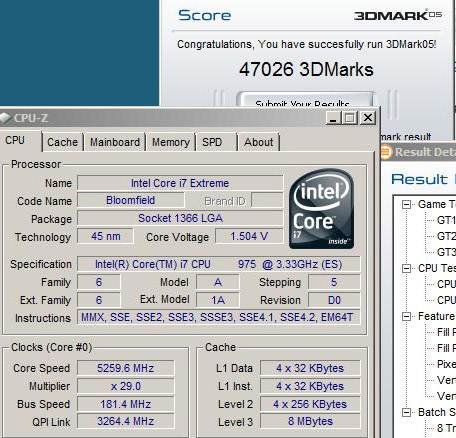The width and height of the screenshot is (456, 438).
Task: Select GT2 in the results tree
Action: 446,236
